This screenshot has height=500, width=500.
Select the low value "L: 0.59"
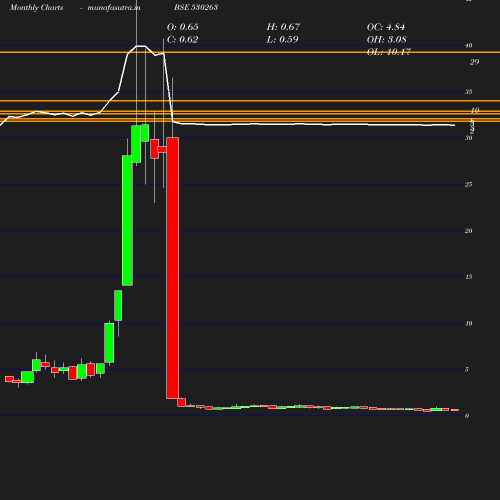coord(282,40)
